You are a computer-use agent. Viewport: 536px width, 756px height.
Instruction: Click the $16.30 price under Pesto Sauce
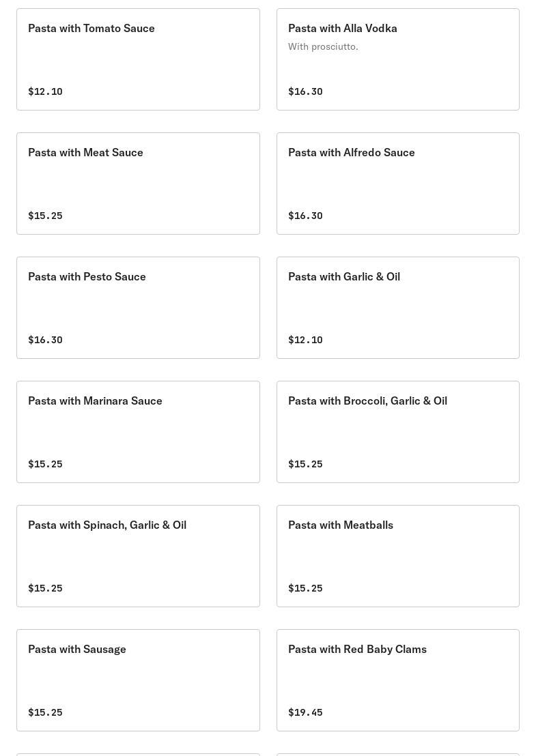pyautogui.click(x=45, y=340)
